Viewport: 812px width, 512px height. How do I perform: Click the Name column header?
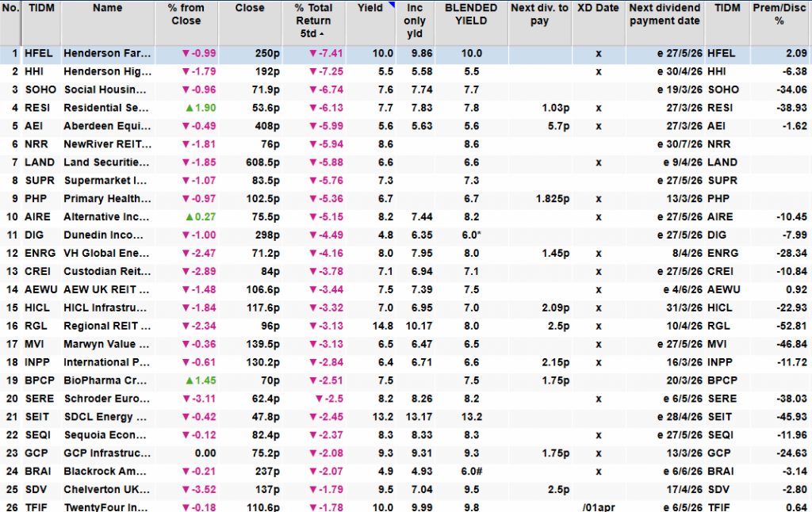(107, 8)
